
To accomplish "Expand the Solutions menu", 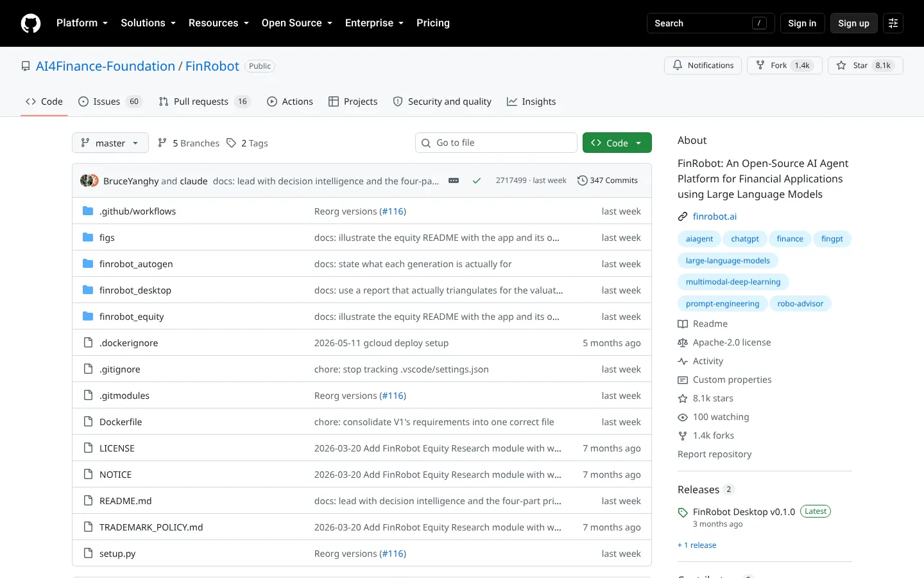I will [x=148, y=23].
